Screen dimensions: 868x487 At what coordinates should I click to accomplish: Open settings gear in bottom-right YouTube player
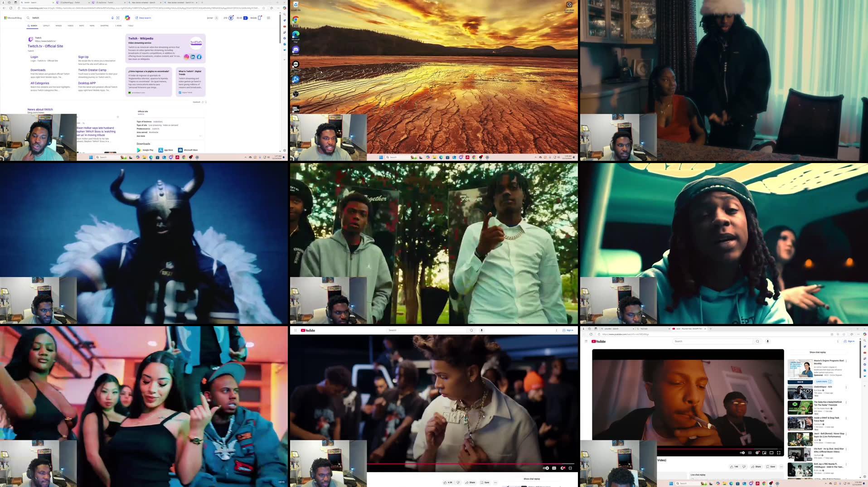[x=757, y=453]
